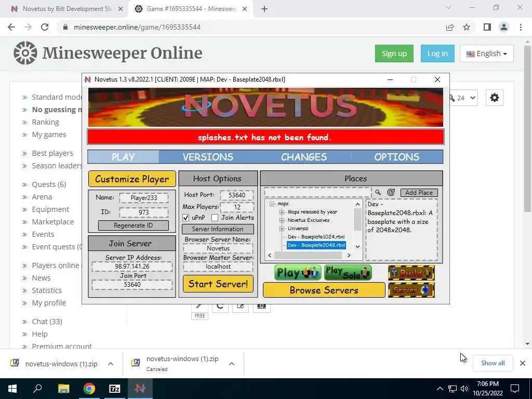Image resolution: width=532 pixels, height=399 pixels.
Task: Open Minesweeper settings gear button
Action: click(495, 98)
